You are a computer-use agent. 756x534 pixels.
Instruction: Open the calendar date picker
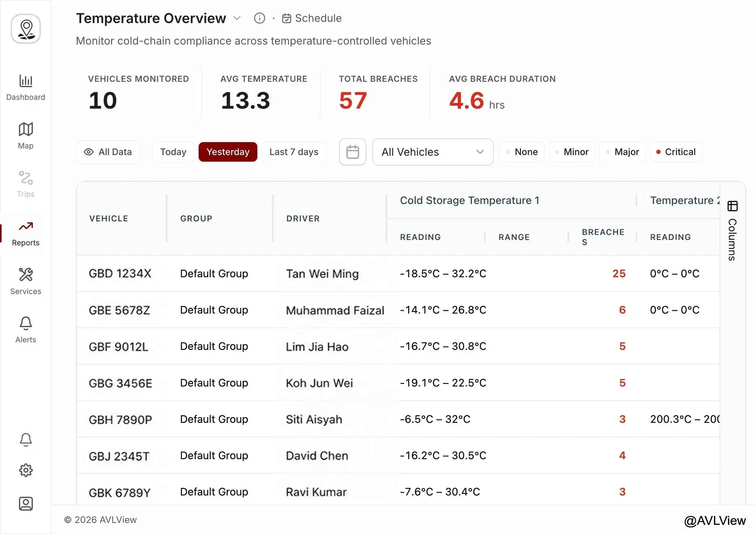pyautogui.click(x=353, y=152)
